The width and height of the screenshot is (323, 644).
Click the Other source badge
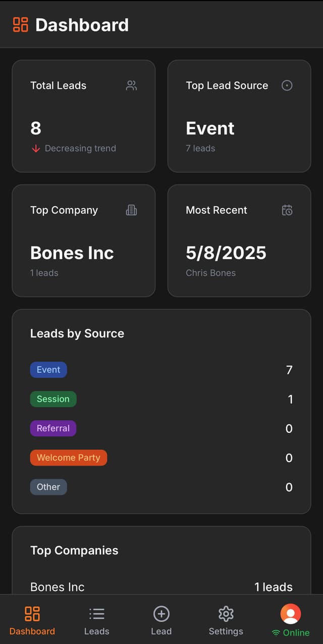tap(48, 487)
